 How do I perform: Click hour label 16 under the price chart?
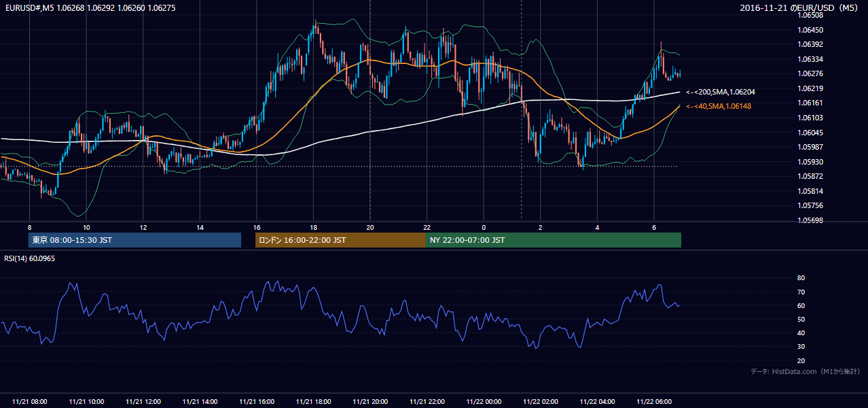(x=256, y=227)
